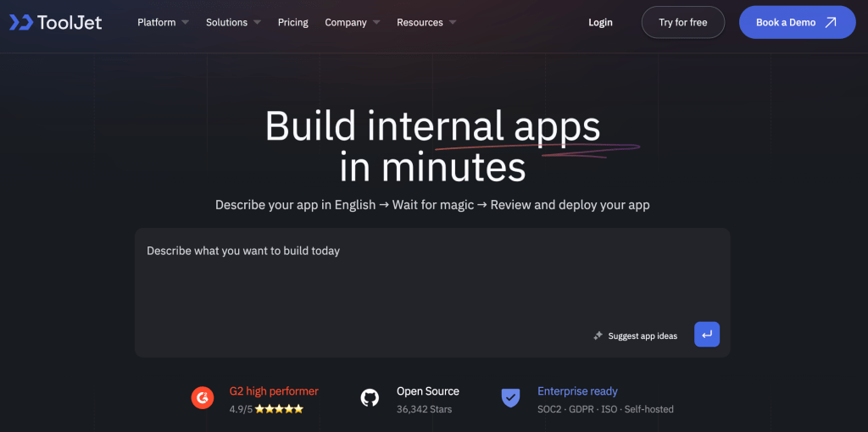
Task: Click the Book a Demo button
Action: pyautogui.click(x=797, y=23)
